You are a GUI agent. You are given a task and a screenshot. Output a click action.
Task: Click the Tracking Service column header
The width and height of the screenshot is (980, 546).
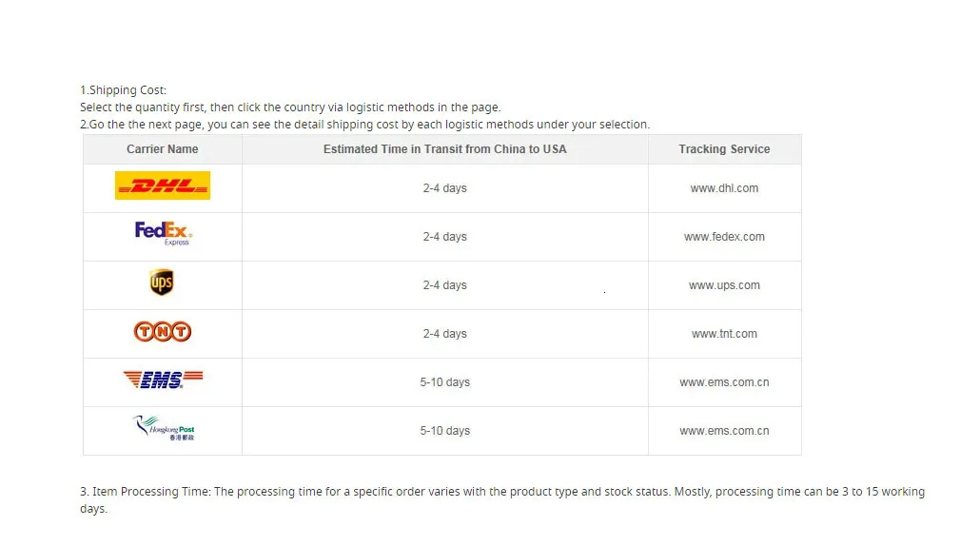(x=724, y=149)
